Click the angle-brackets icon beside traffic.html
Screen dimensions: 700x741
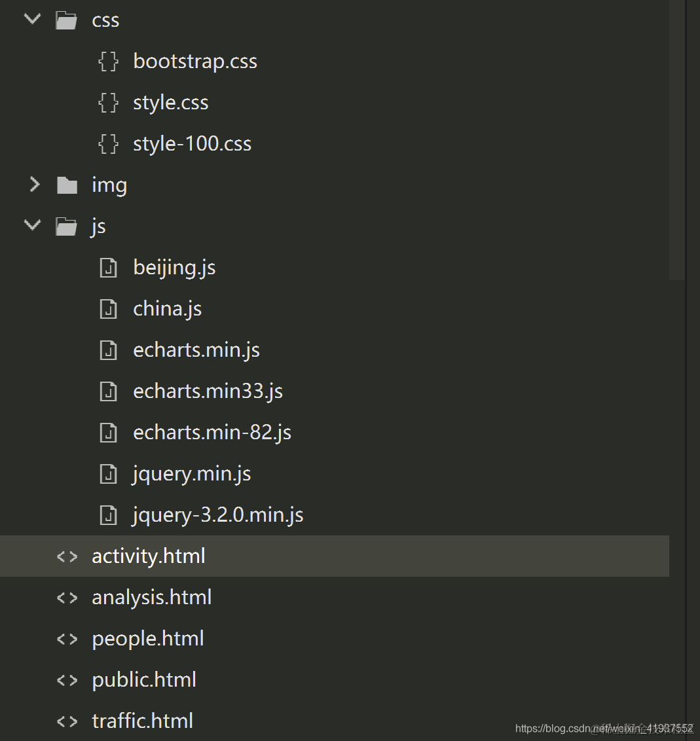click(x=67, y=721)
